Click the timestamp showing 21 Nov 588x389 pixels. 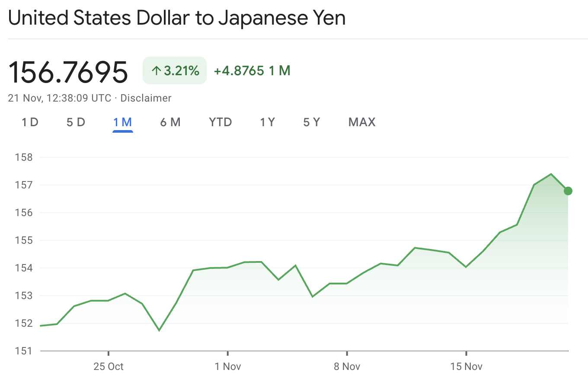[59, 98]
